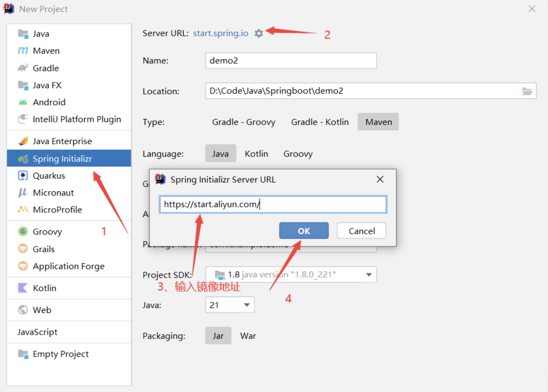Select Gradle - Kotlin as project type
The image size is (548, 392).
(320, 122)
